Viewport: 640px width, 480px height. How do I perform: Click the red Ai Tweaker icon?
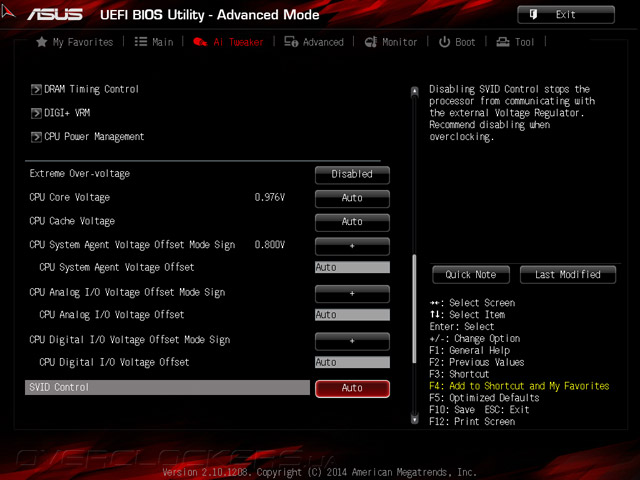pyautogui.click(x=200, y=42)
